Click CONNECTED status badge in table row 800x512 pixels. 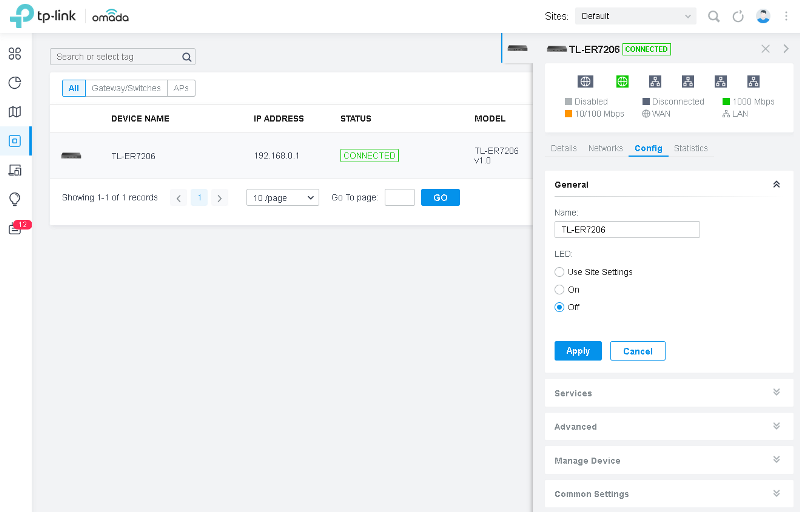click(369, 156)
